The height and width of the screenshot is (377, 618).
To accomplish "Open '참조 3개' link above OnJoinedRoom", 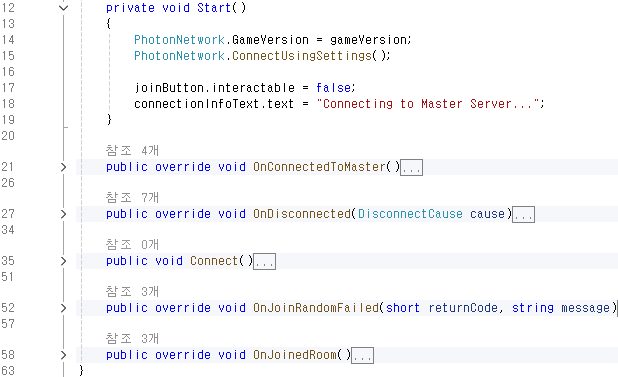I will click(x=132, y=338).
